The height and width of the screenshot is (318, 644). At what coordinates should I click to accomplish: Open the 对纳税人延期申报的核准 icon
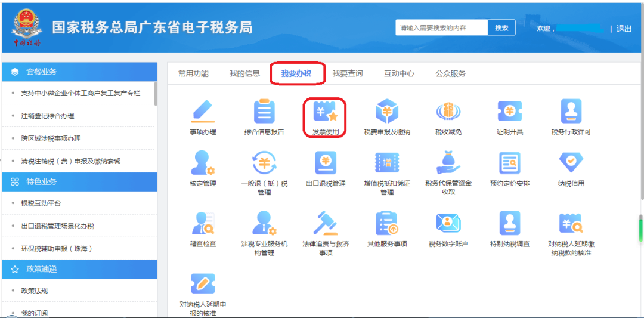point(203,283)
